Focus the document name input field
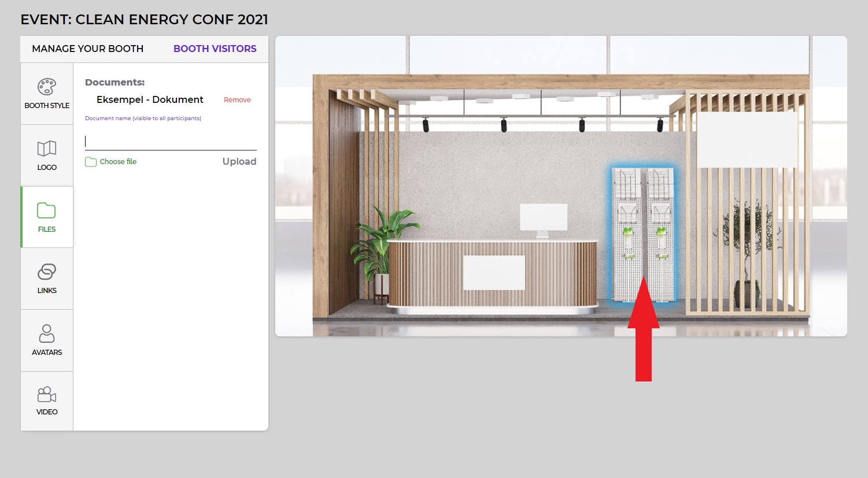Screen dimensions: 868x478 coord(171,142)
